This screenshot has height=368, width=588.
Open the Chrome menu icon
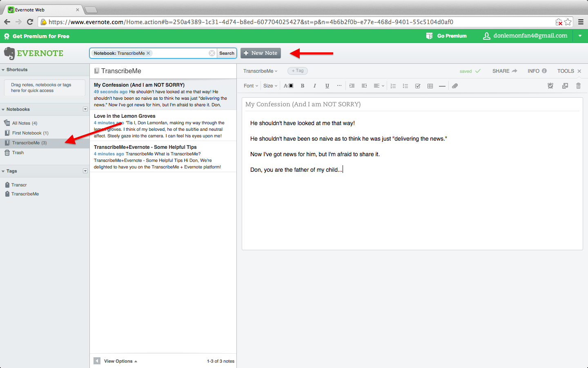coord(581,22)
